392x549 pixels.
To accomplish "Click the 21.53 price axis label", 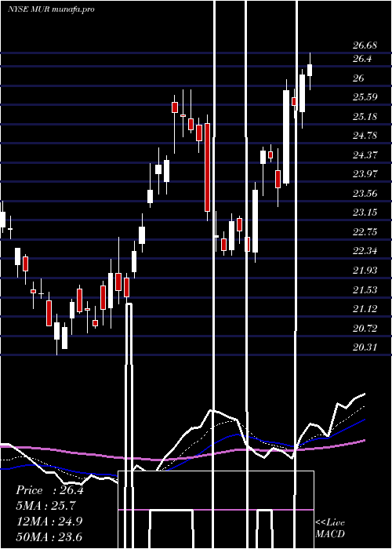I will coord(365,289).
